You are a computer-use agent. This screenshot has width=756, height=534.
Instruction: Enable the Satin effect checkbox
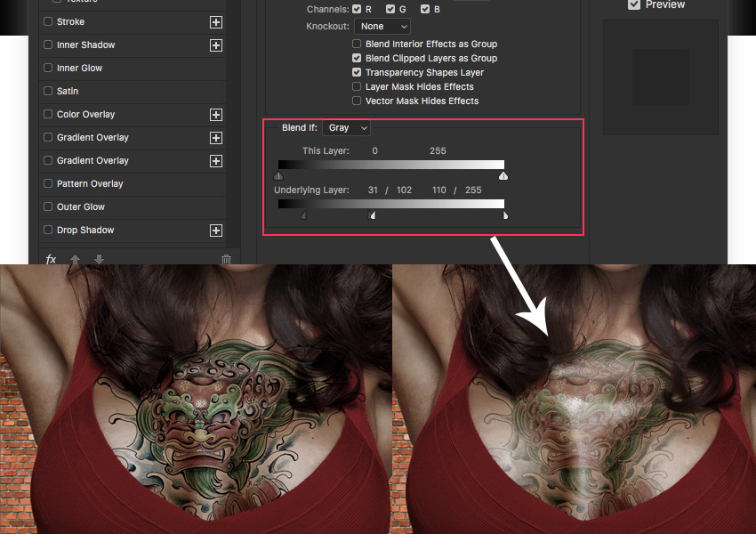(x=48, y=91)
